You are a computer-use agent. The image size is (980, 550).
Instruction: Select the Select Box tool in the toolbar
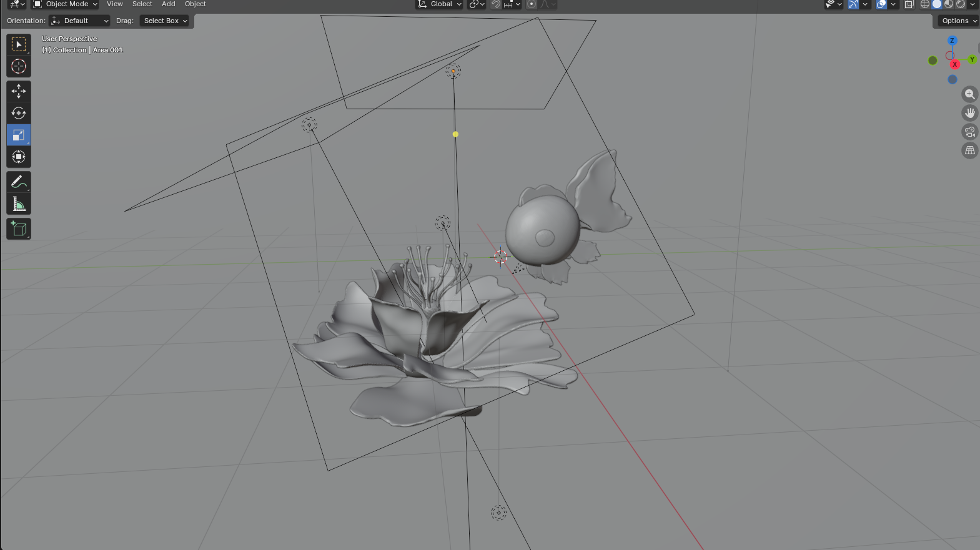(19, 44)
